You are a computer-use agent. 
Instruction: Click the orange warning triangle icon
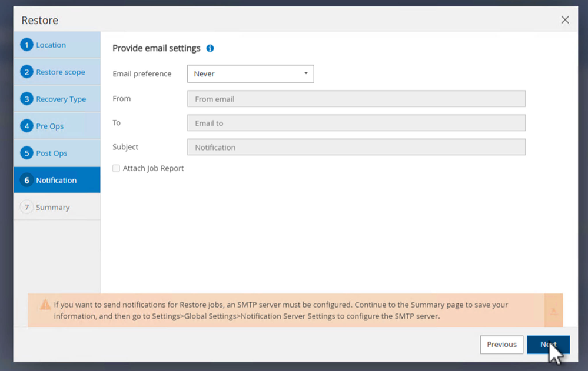[45, 305]
